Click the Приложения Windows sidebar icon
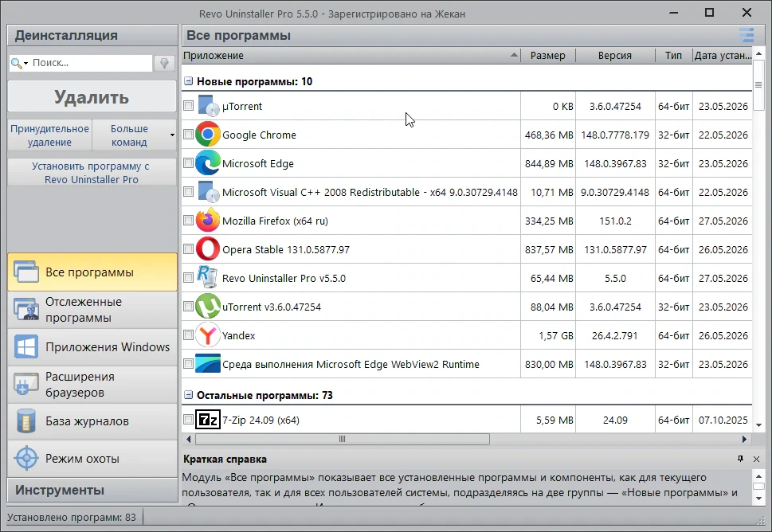The width and height of the screenshot is (772, 532). 26,346
